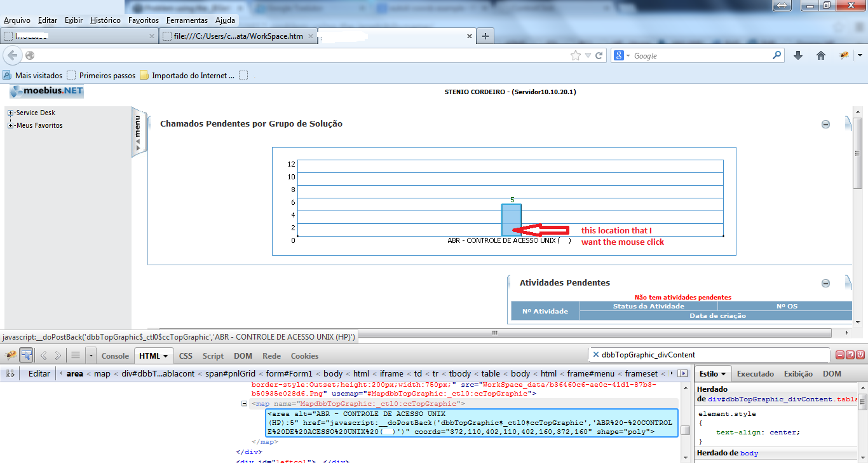
Task: Open the Editar menu
Action: tap(48, 20)
